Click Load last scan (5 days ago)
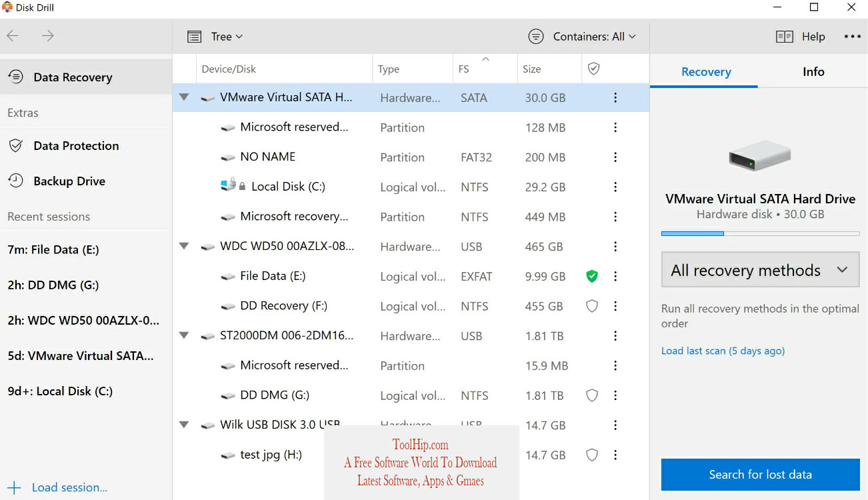The image size is (868, 500). point(723,351)
